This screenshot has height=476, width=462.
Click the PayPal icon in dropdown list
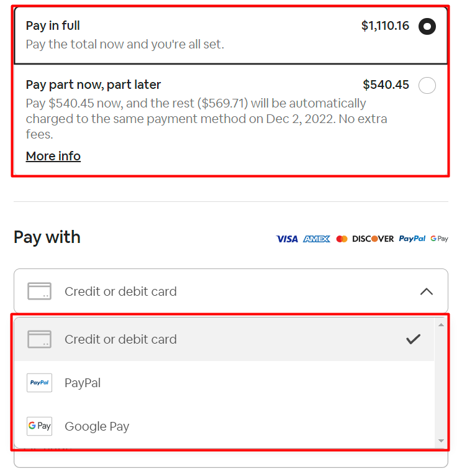39,383
